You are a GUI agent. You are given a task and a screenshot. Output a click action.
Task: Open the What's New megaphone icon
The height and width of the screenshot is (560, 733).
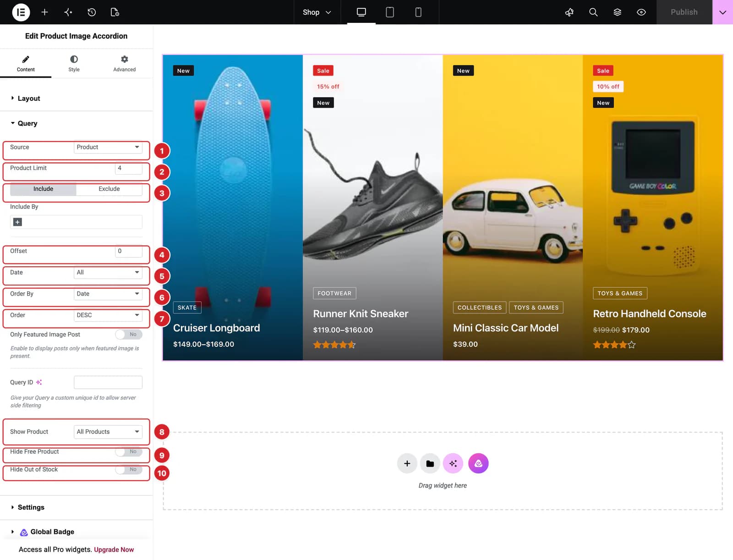pyautogui.click(x=569, y=12)
